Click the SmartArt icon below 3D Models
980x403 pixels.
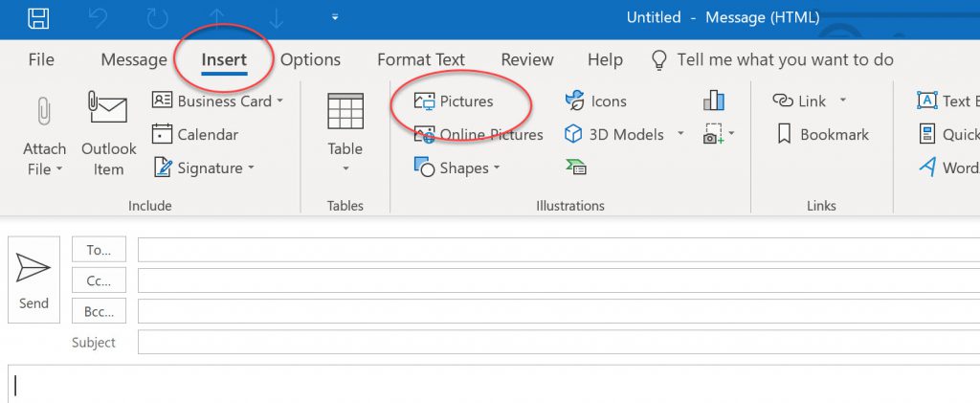575,168
